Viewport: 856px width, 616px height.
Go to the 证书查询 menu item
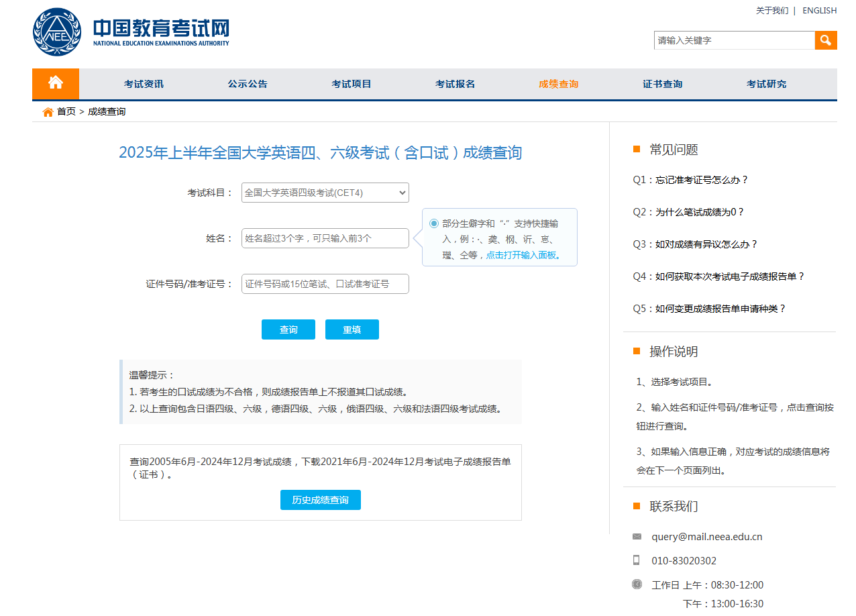click(x=662, y=84)
